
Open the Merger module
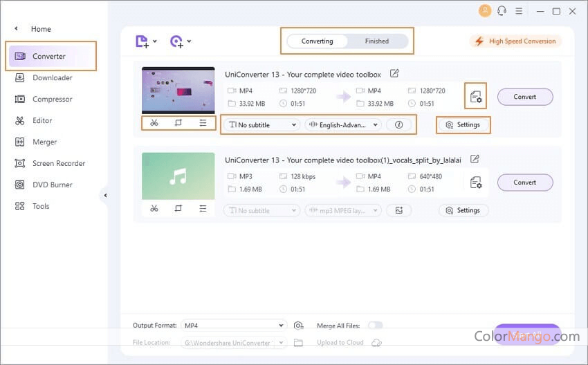point(45,142)
